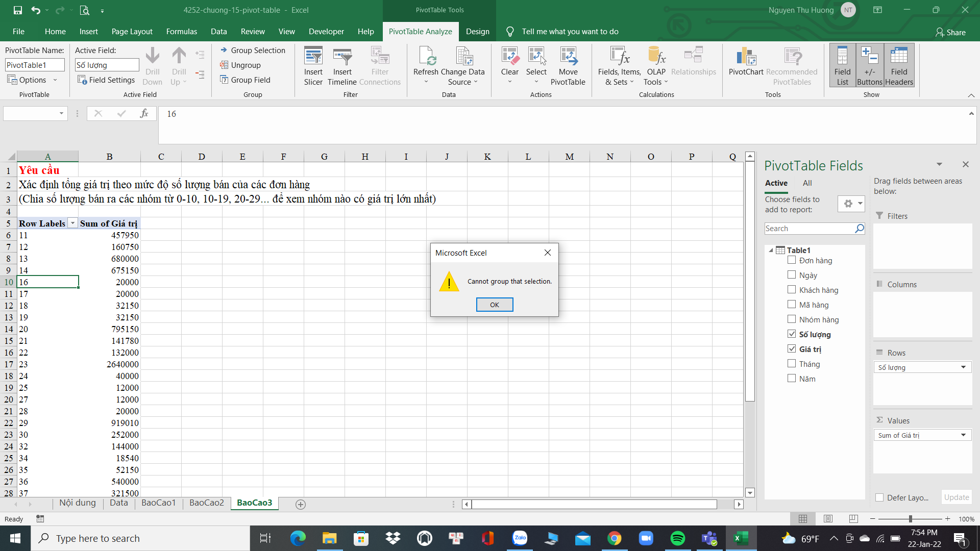The image size is (980, 551).
Task: Open the Name Box dropdown arrow
Action: pos(61,113)
